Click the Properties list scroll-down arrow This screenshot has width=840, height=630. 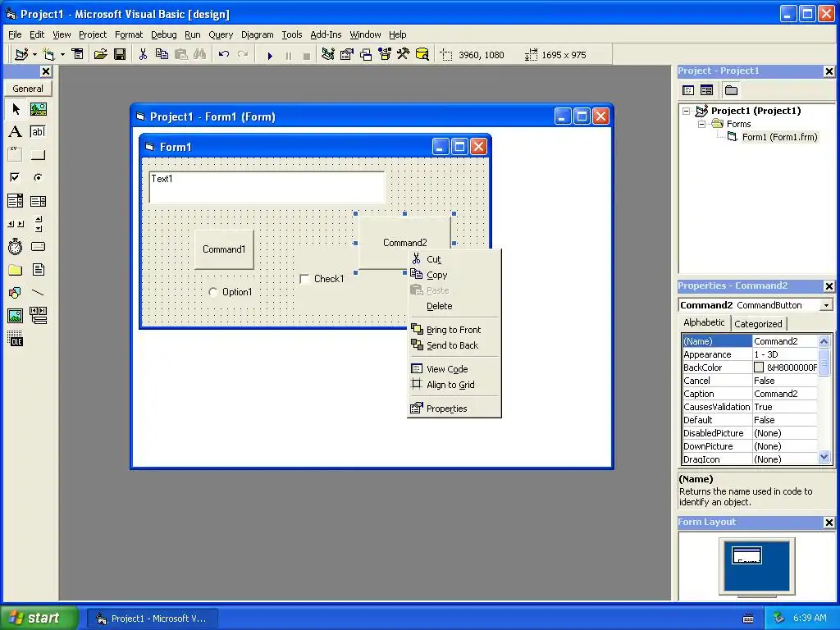[x=824, y=457]
